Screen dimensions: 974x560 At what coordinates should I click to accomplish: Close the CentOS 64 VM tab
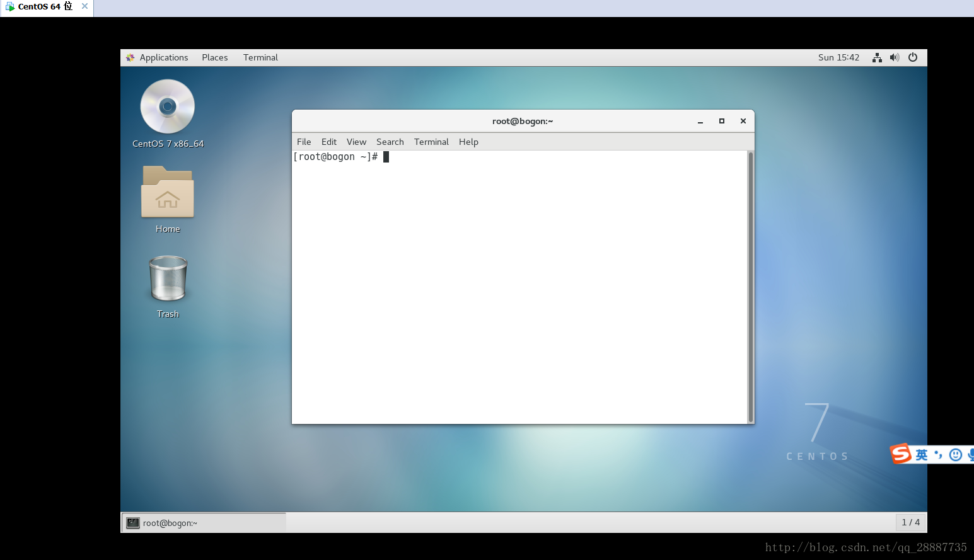click(x=85, y=6)
